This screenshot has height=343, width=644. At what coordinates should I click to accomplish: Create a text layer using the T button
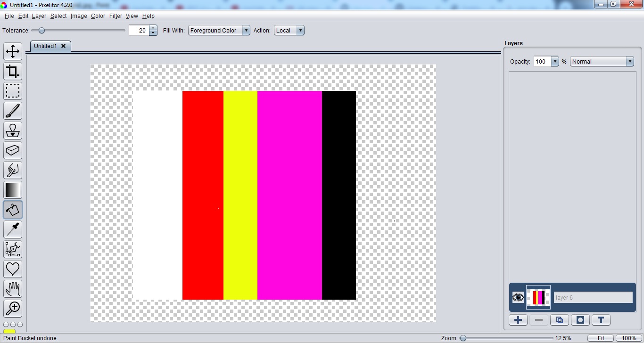coord(601,320)
